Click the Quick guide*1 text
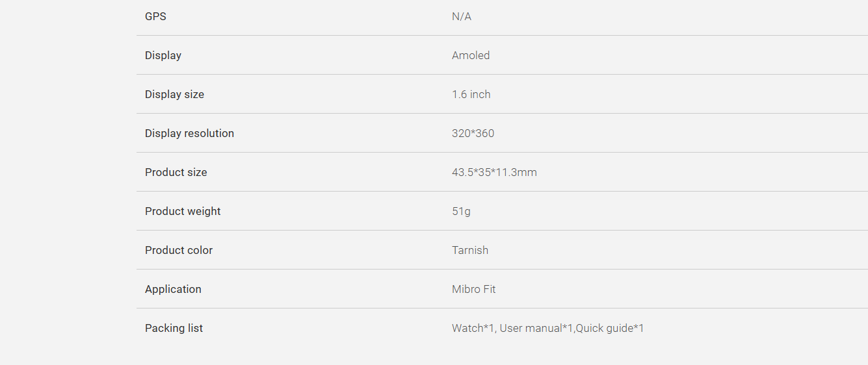Viewport: 868px width, 365px height. coord(610,328)
